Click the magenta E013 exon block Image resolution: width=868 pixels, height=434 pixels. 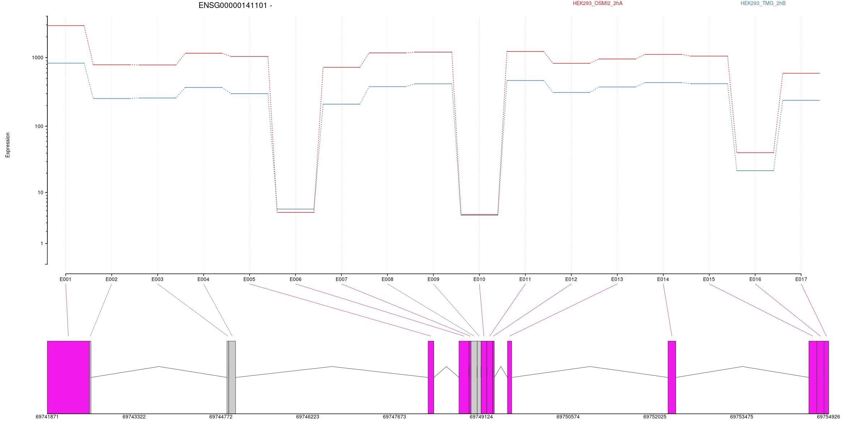pyautogui.click(x=510, y=377)
